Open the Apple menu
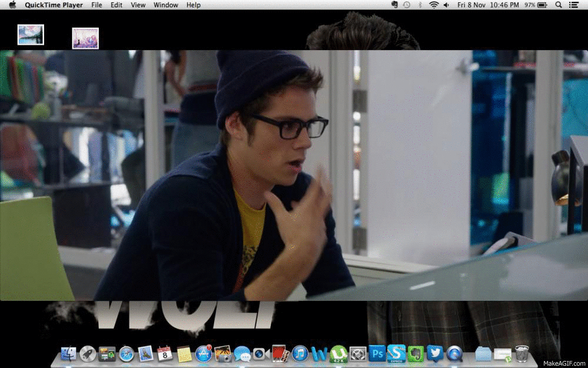 pos(12,5)
